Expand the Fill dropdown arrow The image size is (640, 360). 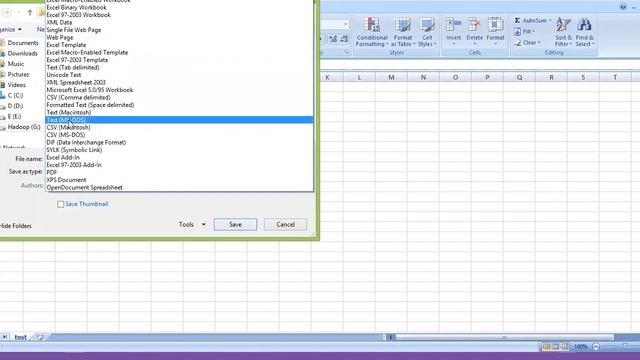[x=533, y=31]
